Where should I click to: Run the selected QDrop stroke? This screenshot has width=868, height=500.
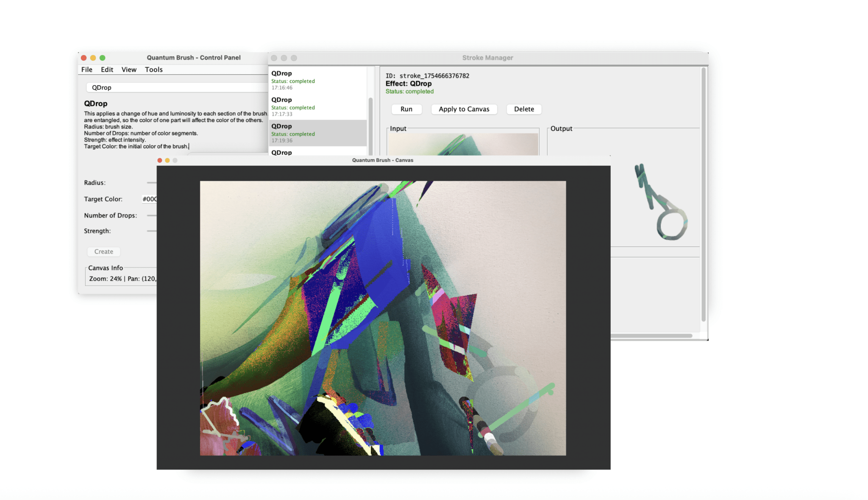406,109
